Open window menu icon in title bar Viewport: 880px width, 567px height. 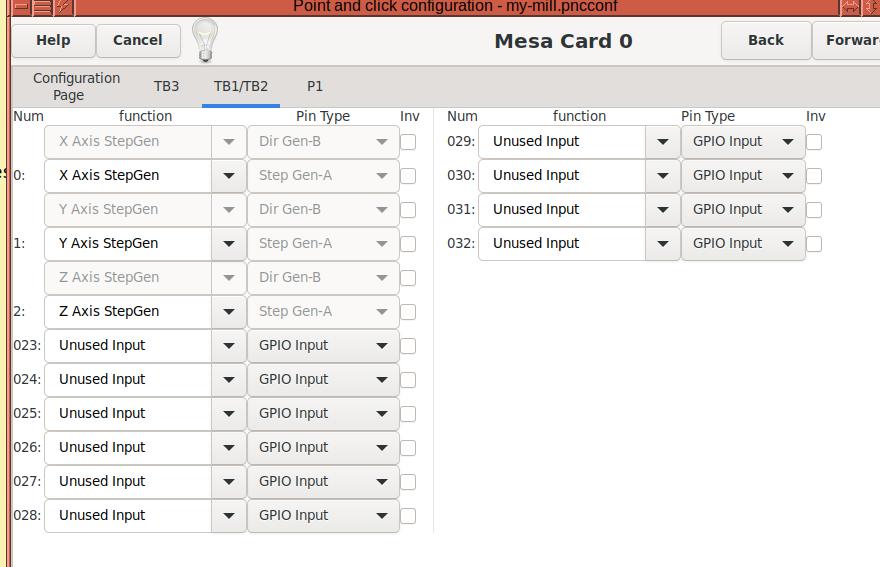(x=42, y=7)
